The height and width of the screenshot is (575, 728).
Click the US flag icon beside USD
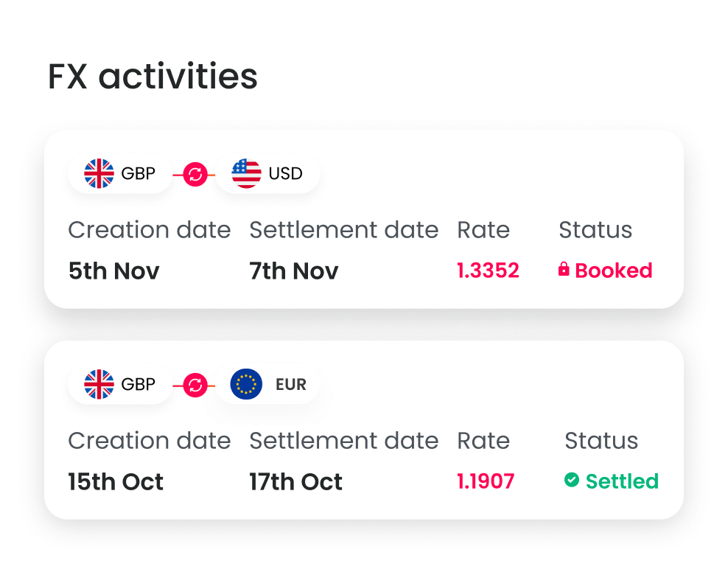[x=246, y=174]
